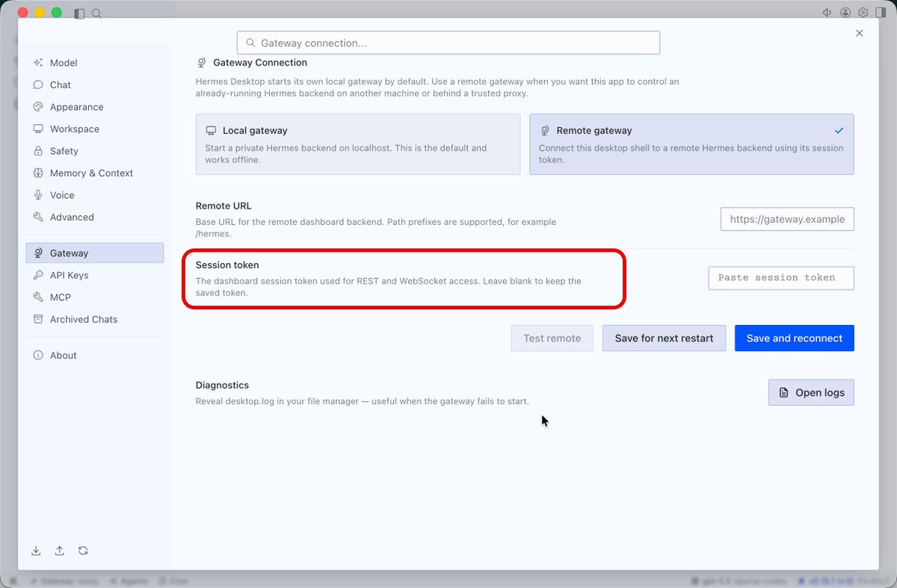Click the Test remote button

[x=552, y=338]
